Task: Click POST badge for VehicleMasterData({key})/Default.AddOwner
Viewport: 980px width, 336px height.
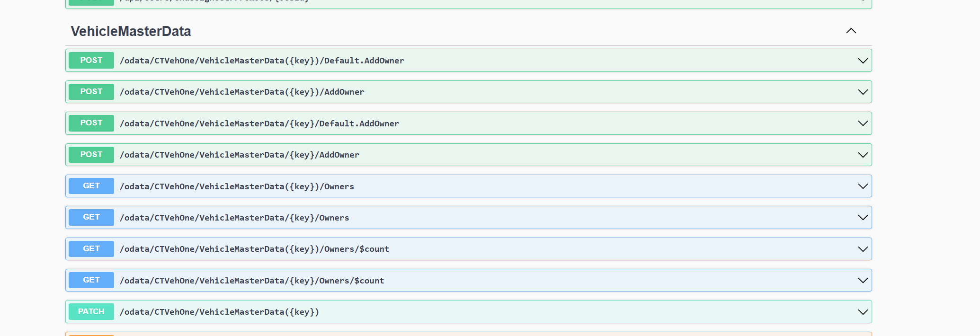Action: [x=91, y=61]
